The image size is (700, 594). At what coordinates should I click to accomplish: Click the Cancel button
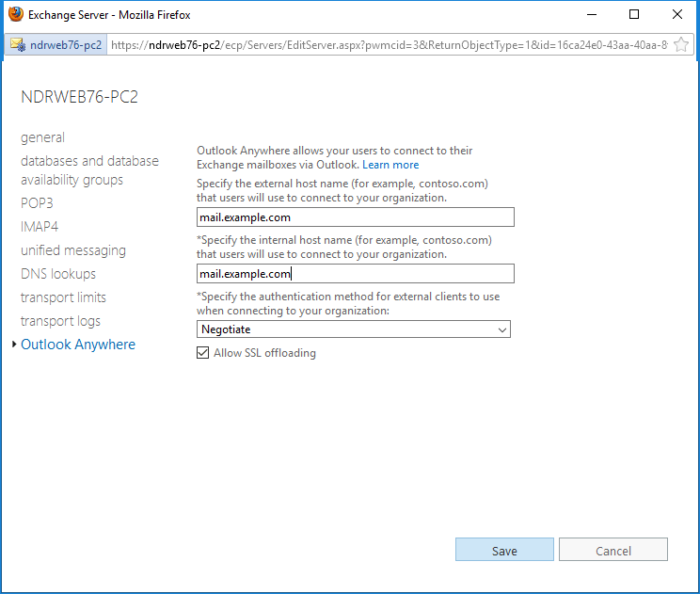[612, 550]
